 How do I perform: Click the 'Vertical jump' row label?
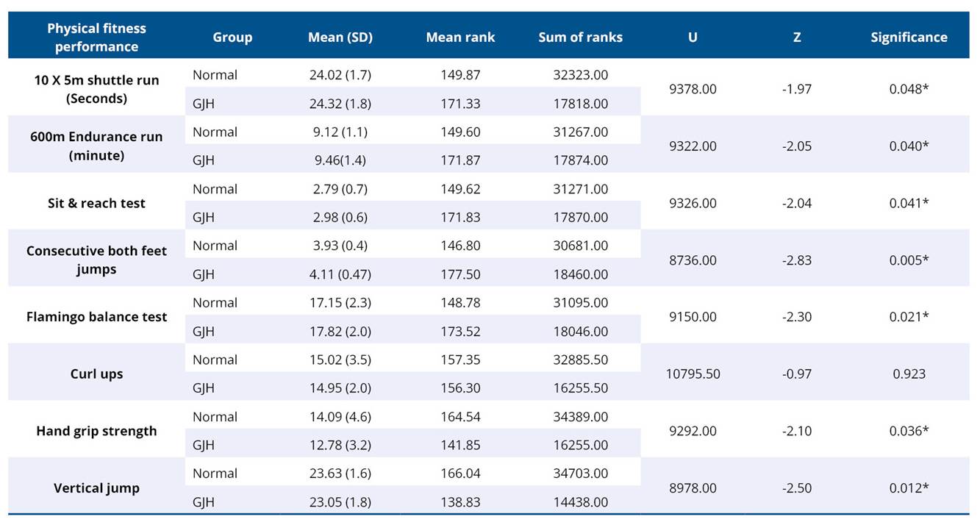click(x=96, y=488)
